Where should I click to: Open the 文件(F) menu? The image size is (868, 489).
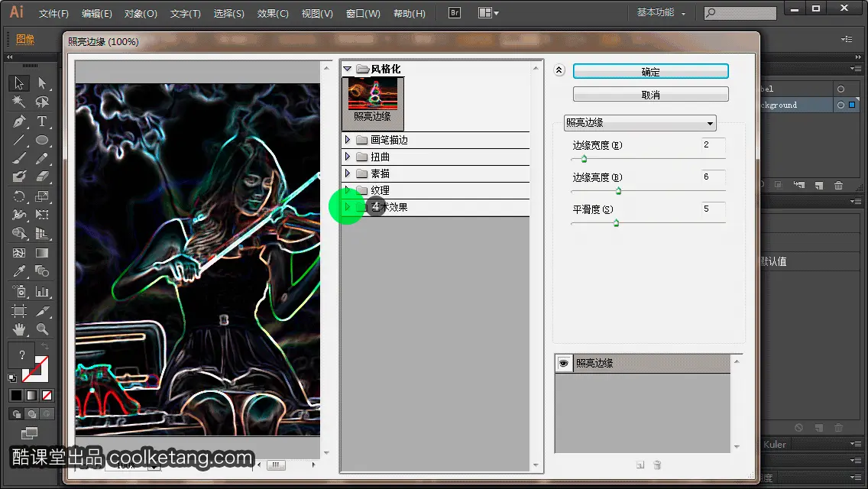(53, 13)
